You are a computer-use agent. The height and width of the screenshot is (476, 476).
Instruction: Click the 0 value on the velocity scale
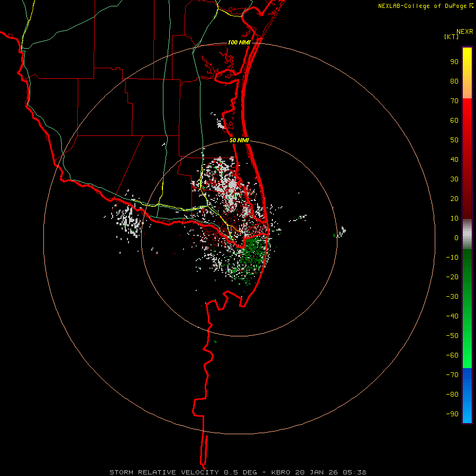[456, 237]
